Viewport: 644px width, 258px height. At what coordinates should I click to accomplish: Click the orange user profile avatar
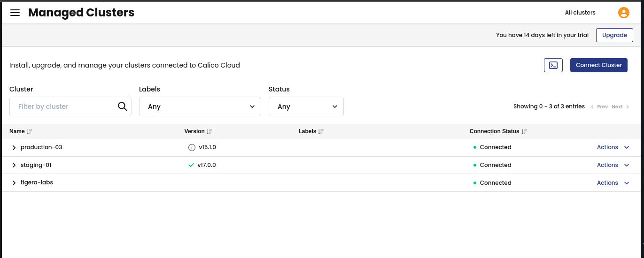click(623, 13)
